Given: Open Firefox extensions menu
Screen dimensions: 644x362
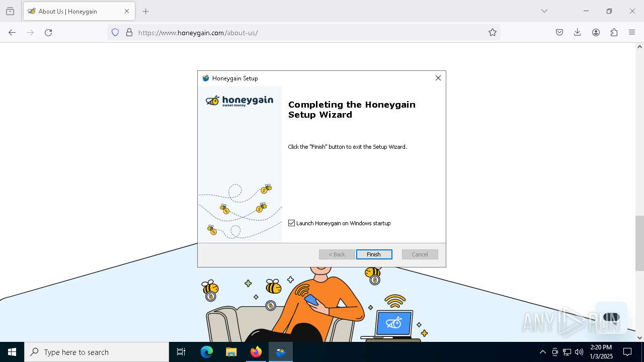Looking at the screenshot, I should tap(614, 33).
